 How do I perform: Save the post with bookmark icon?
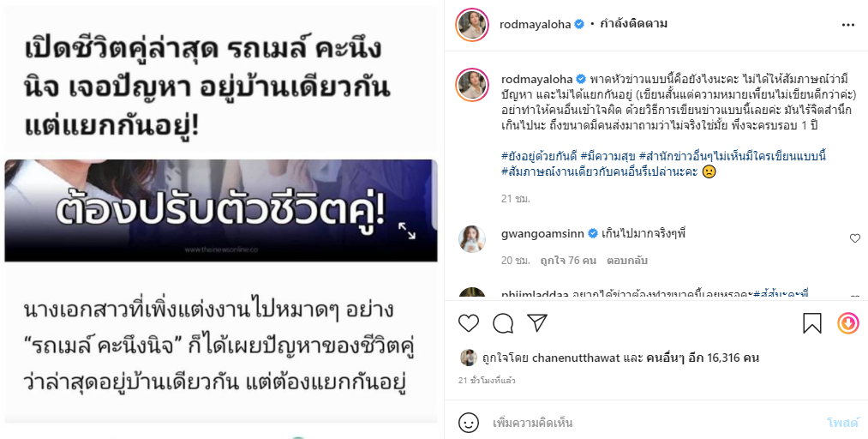[x=812, y=323]
